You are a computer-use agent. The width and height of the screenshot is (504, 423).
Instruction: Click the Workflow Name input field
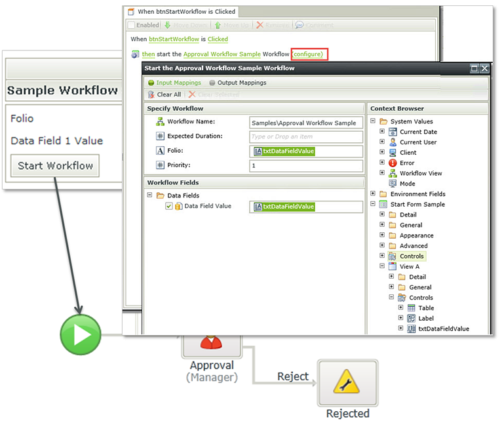tap(306, 123)
